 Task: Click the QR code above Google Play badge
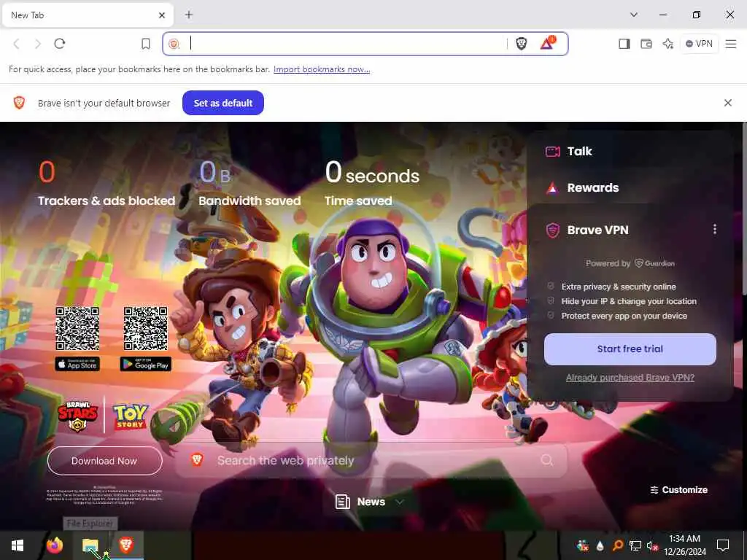(146, 329)
